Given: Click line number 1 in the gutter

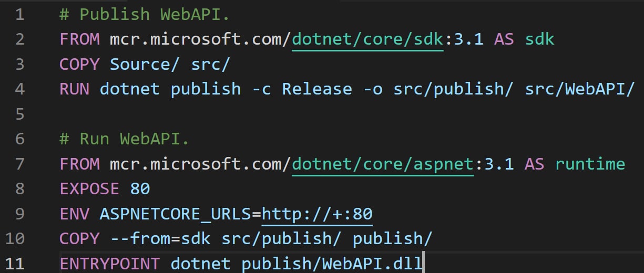Looking at the screenshot, I should click(x=19, y=14).
